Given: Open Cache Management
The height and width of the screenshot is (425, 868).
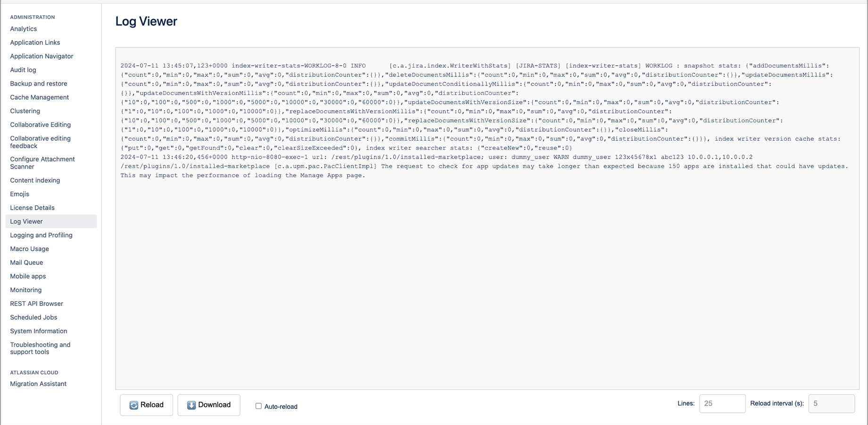Looking at the screenshot, I should tap(40, 97).
